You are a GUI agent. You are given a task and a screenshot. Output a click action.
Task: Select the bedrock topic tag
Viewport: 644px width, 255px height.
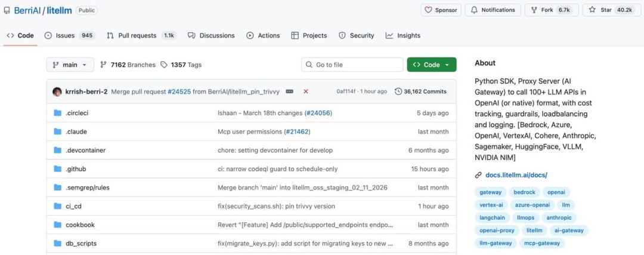[x=524, y=192]
